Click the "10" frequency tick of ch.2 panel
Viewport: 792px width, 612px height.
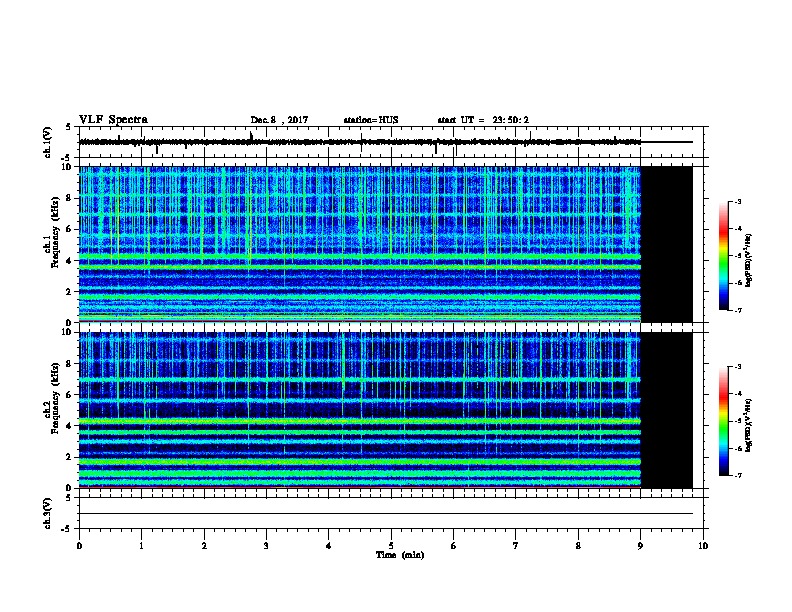[68, 332]
